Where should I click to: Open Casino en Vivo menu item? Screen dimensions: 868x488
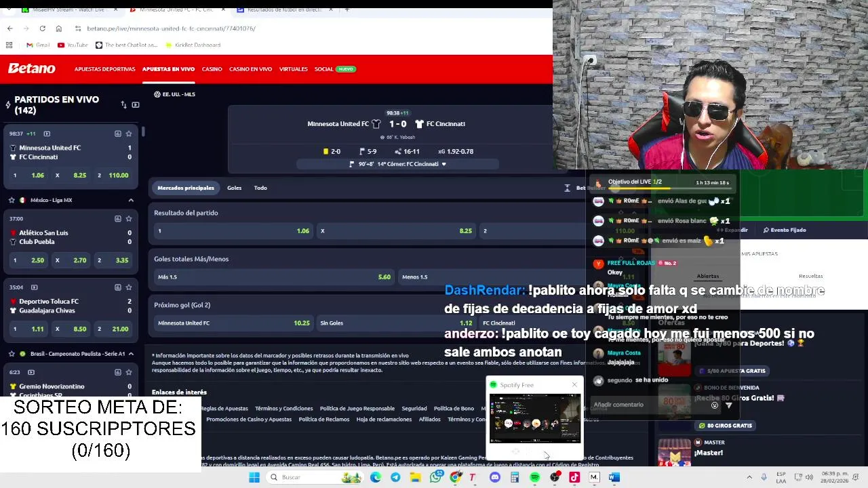[x=250, y=69]
